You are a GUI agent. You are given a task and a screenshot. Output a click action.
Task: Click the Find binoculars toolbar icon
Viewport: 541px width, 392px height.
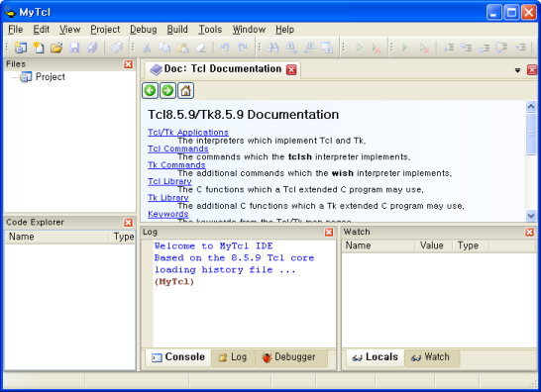[272, 48]
